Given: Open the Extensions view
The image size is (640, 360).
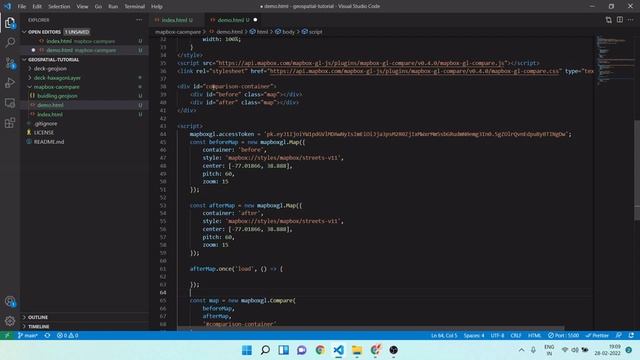Looking at the screenshot, I should 10,123.
